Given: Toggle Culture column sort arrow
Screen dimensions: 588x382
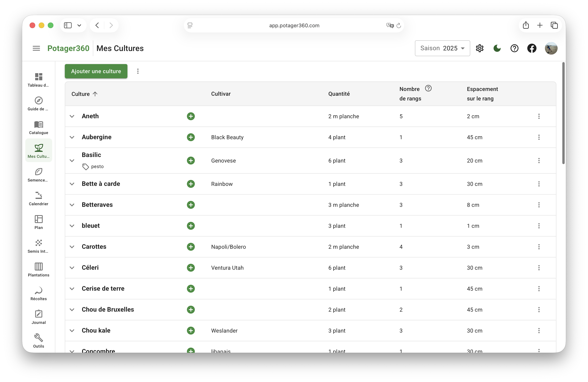Looking at the screenshot, I should coord(95,94).
